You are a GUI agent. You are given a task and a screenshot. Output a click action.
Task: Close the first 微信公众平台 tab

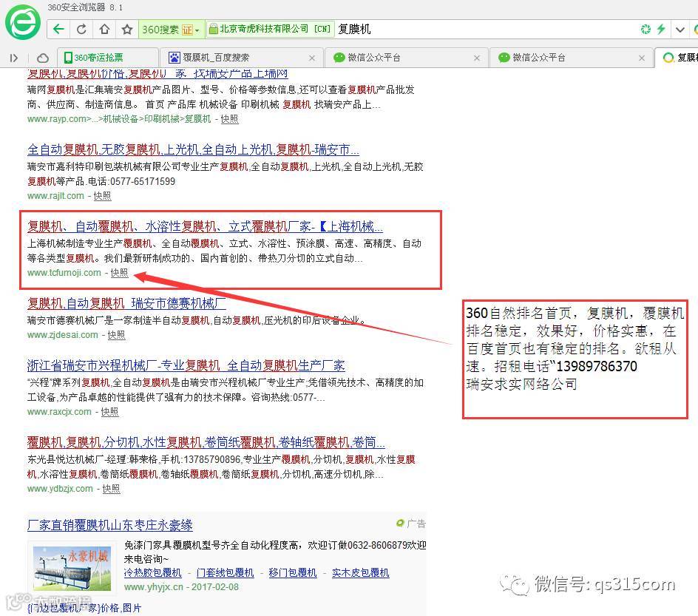pos(477,58)
